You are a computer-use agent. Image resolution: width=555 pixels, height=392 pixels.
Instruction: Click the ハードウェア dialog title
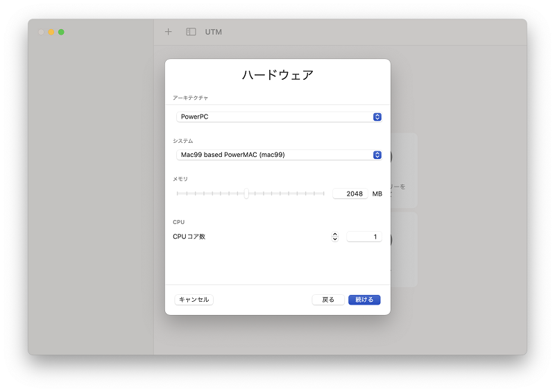pos(278,75)
